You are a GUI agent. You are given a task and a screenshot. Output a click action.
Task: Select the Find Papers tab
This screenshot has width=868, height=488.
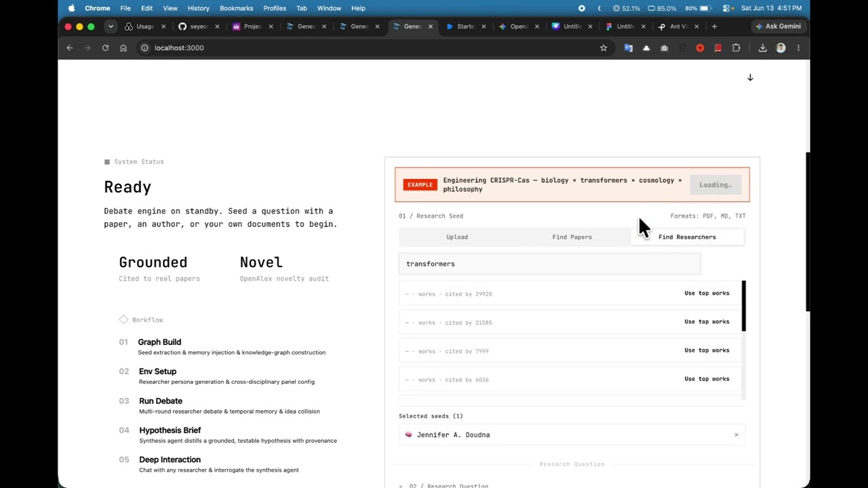point(572,237)
